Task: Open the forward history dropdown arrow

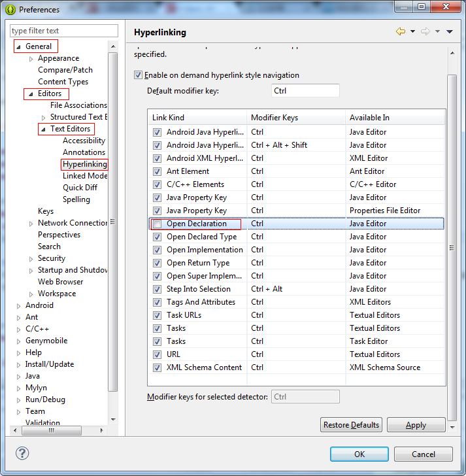Action: tap(437, 31)
